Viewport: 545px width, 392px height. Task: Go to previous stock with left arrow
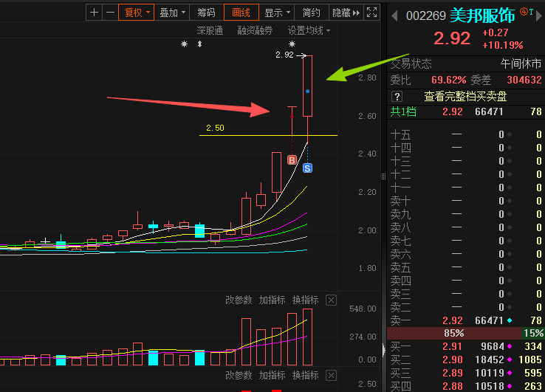click(394, 16)
